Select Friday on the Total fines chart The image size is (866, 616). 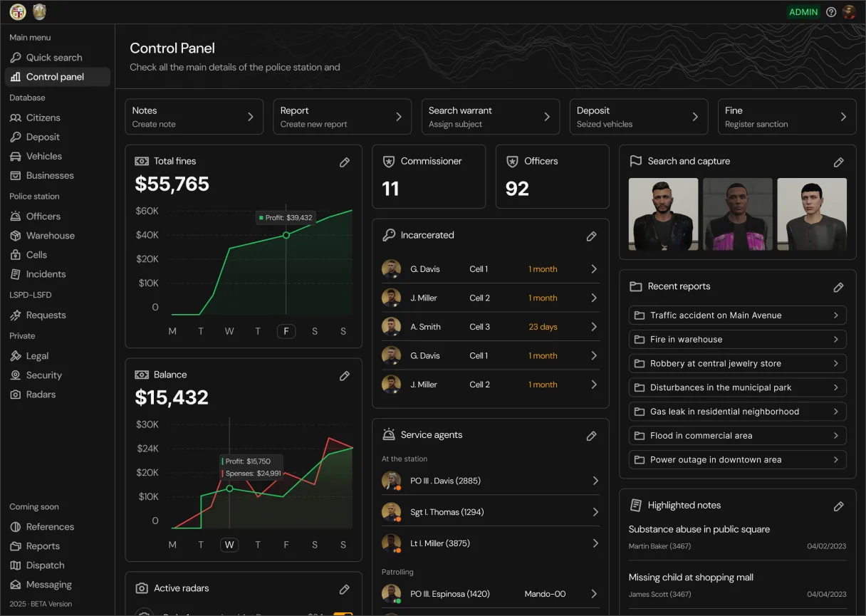coord(286,331)
